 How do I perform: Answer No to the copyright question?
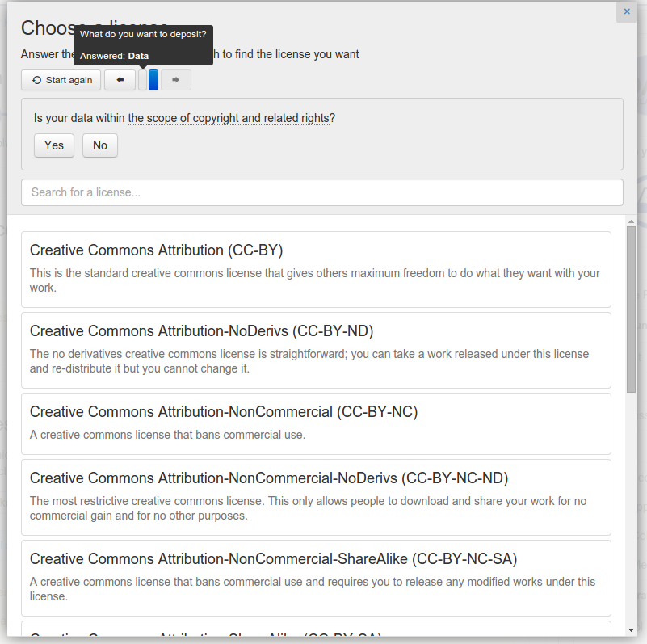pyautogui.click(x=100, y=145)
